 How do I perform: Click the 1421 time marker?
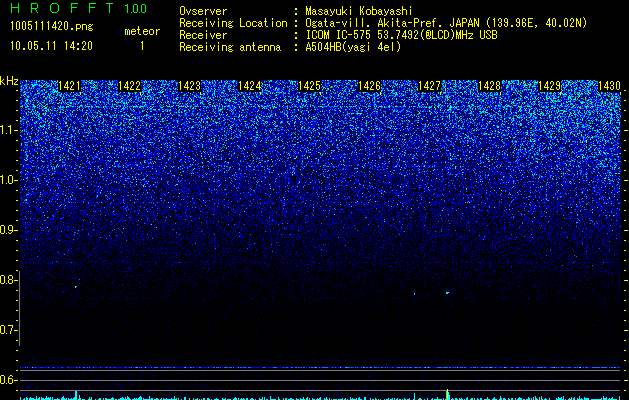69,86
